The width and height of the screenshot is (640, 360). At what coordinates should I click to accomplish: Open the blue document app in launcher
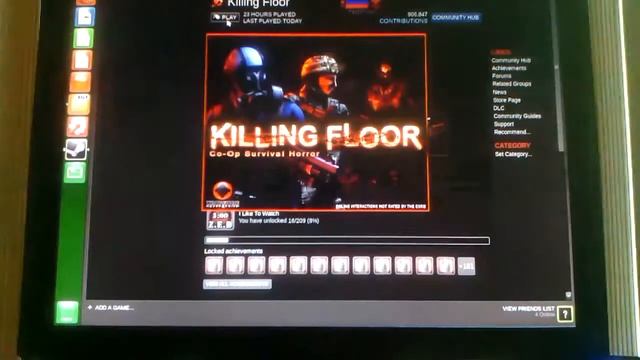[84, 16]
